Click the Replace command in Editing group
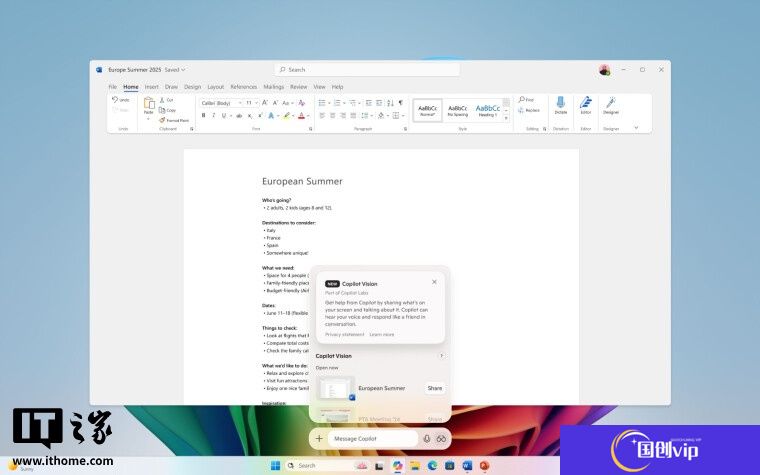This screenshot has height=475, width=760. click(528, 110)
